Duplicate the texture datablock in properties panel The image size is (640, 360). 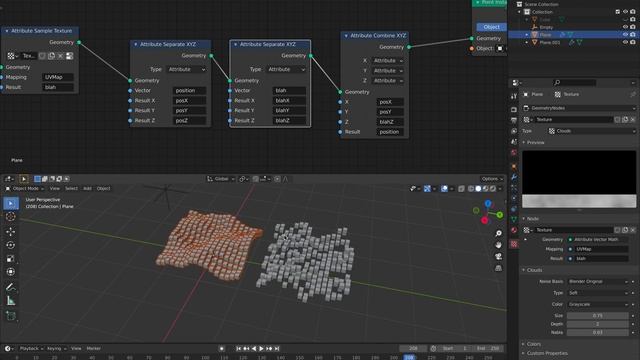[625, 120]
